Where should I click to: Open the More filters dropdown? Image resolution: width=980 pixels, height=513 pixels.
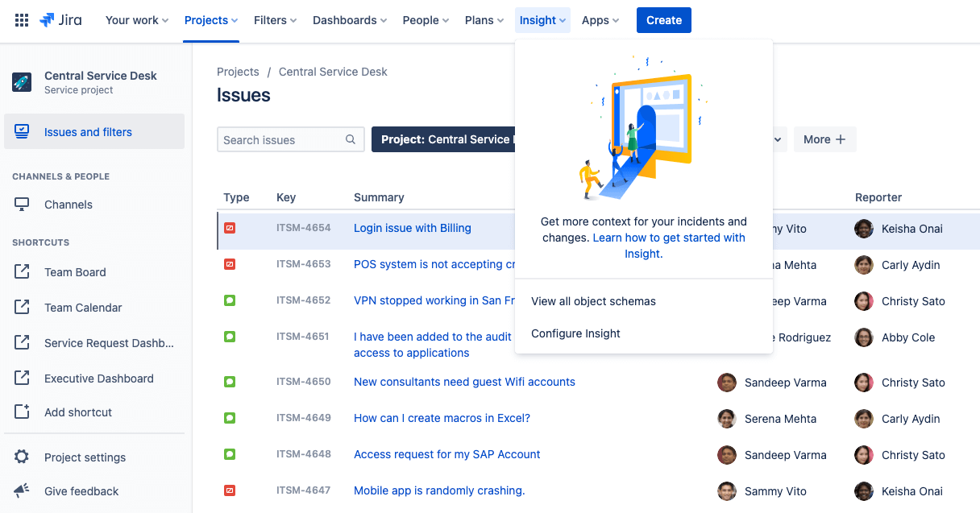pyautogui.click(x=824, y=139)
